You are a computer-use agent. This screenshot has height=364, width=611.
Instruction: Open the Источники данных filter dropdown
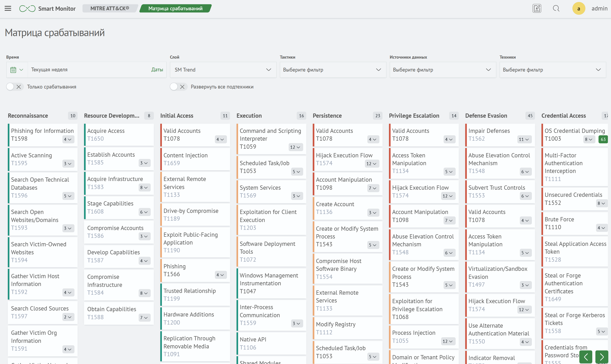[x=442, y=70]
